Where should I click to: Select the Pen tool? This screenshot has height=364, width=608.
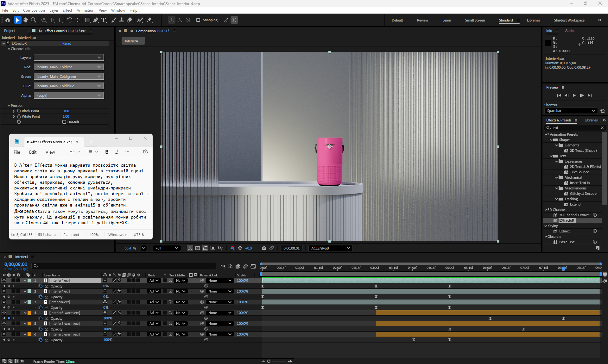[x=96, y=20]
